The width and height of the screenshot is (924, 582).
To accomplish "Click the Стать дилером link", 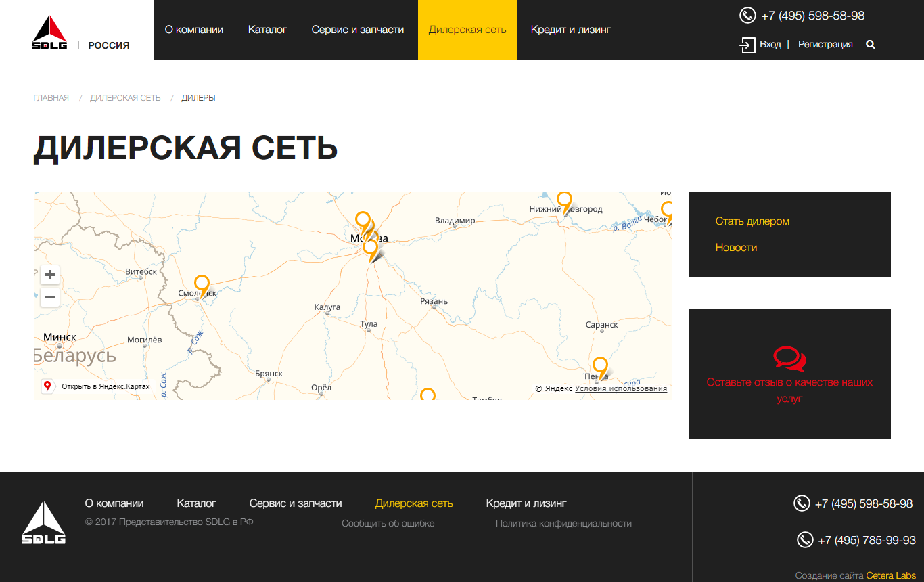I will coord(752,221).
